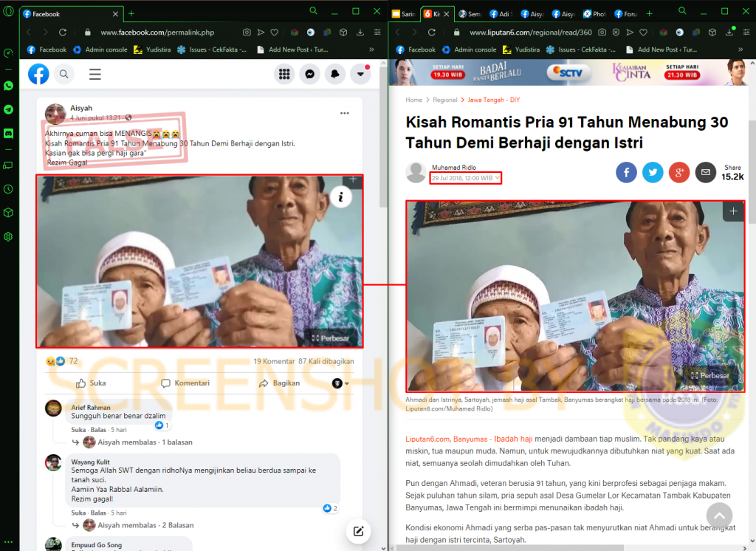Reload the Facebook page

click(63, 32)
